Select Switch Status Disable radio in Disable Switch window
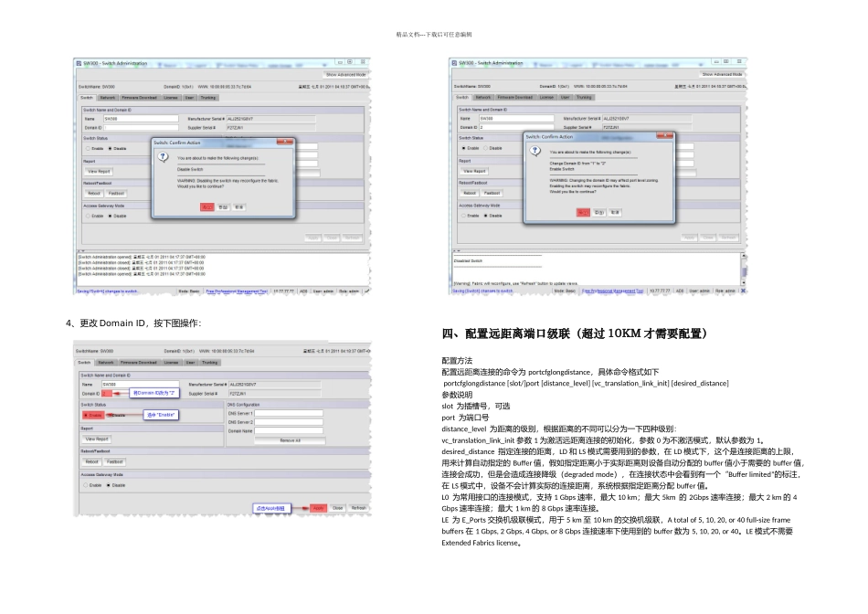 click(x=111, y=148)
